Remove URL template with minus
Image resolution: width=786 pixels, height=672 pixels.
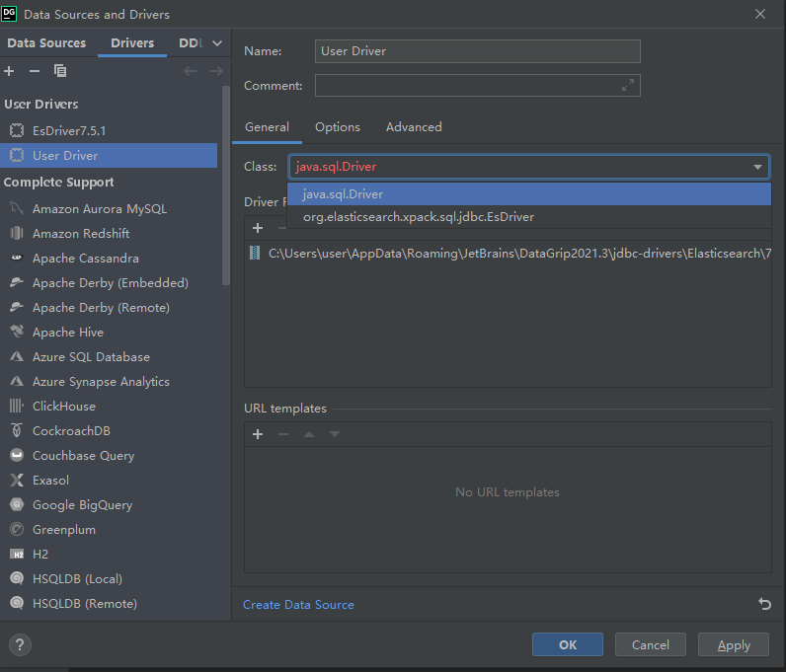coord(283,434)
